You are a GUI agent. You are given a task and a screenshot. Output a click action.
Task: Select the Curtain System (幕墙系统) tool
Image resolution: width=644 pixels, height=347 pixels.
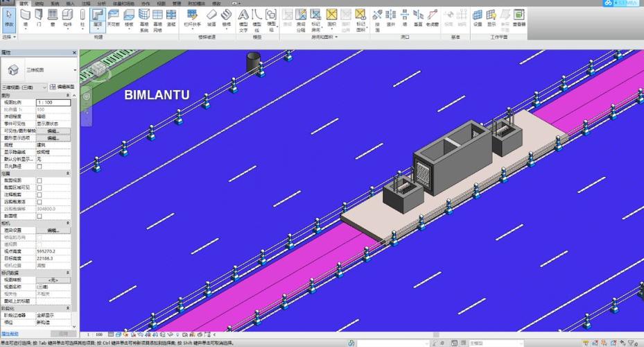144,19
